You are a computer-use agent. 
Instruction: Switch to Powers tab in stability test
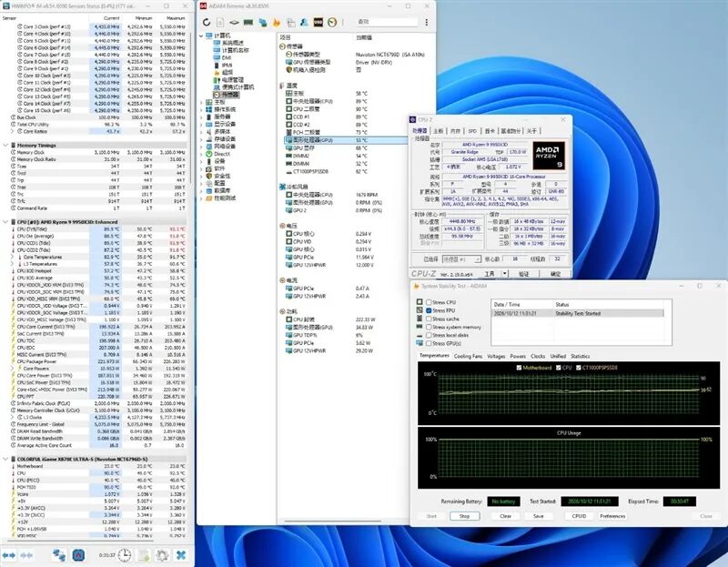[518, 356]
